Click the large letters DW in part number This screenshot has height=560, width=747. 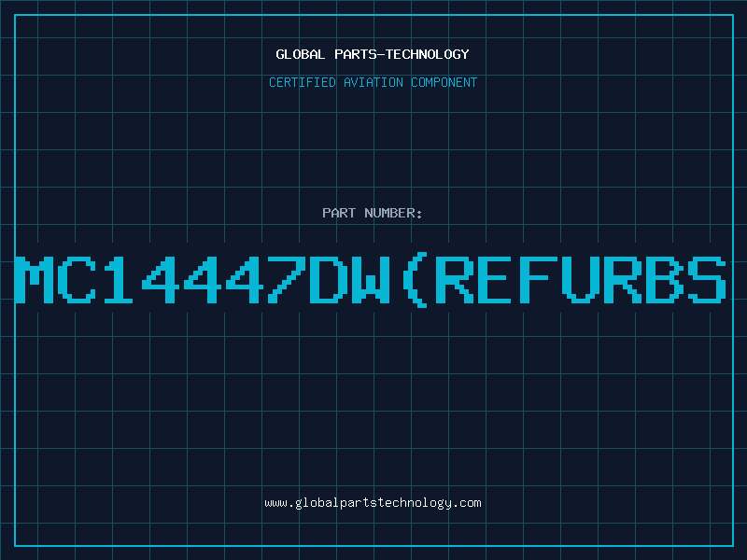[x=349, y=280]
